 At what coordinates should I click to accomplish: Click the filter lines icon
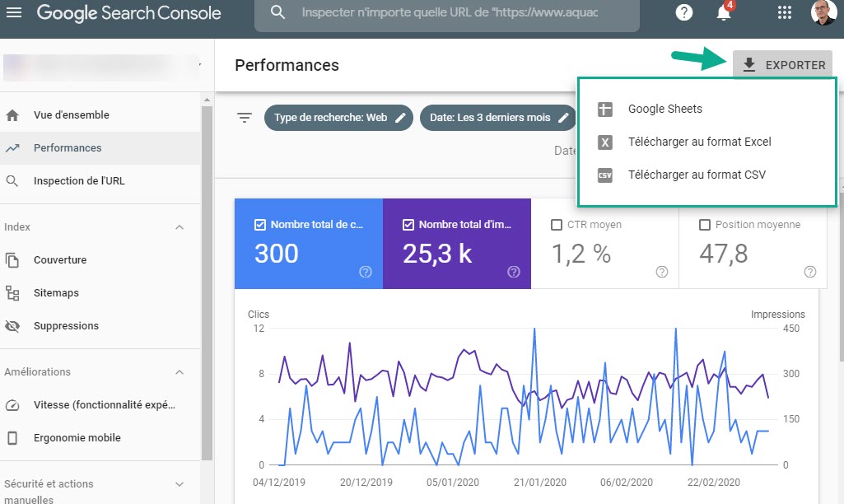pos(245,118)
